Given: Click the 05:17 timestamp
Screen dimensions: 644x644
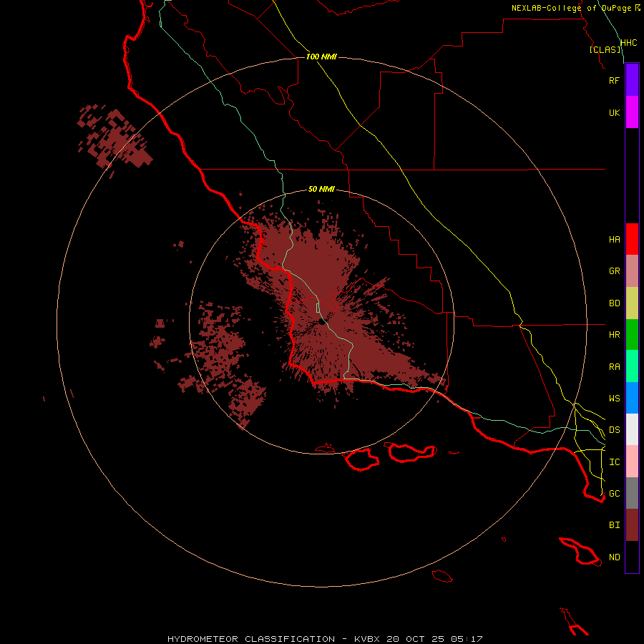Looking at the screenshot, I should [x=466, y=639].
